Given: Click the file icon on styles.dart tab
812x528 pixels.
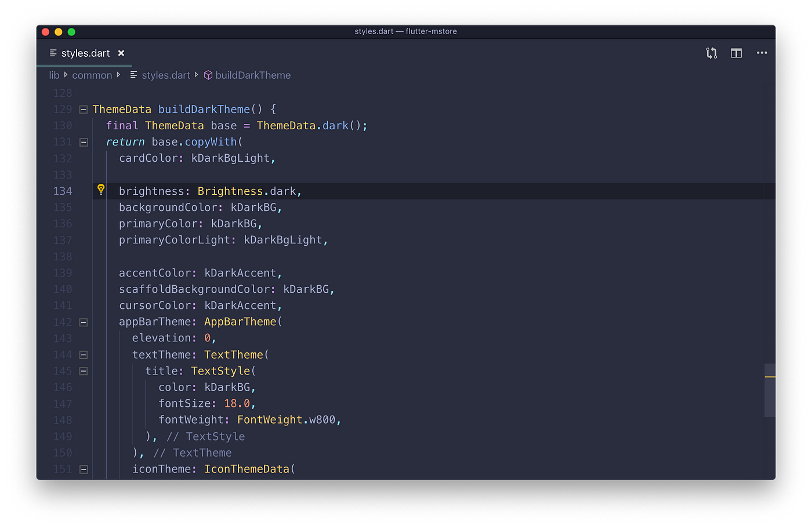Looking at the screenshot, I should pyautogui.click(x=53, y=53).
